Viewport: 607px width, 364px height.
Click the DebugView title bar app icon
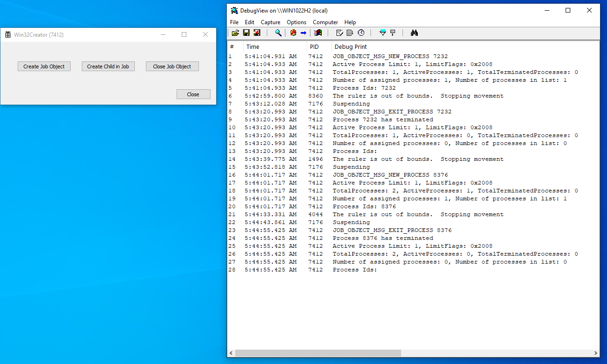coord(234,10)
